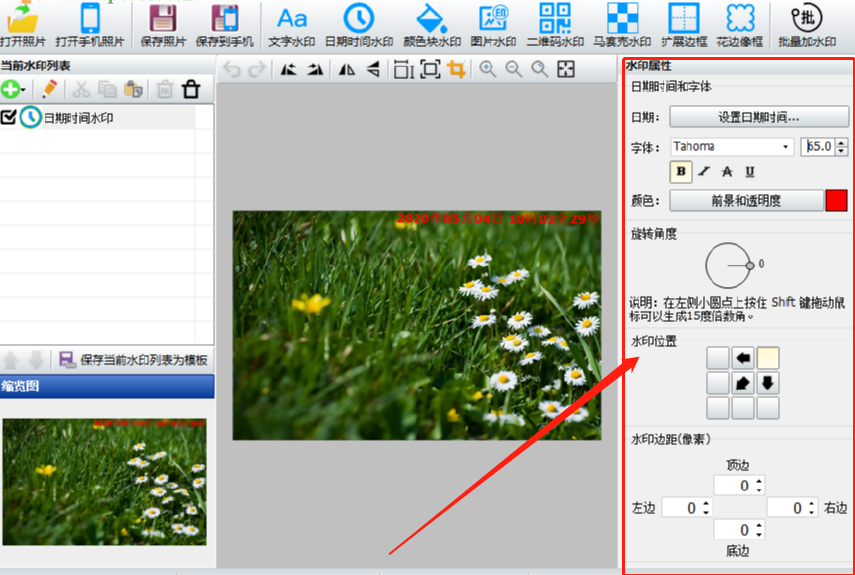Screen dimensions: 855x575
Task: Select the orange crop tool
Action: 456,69
